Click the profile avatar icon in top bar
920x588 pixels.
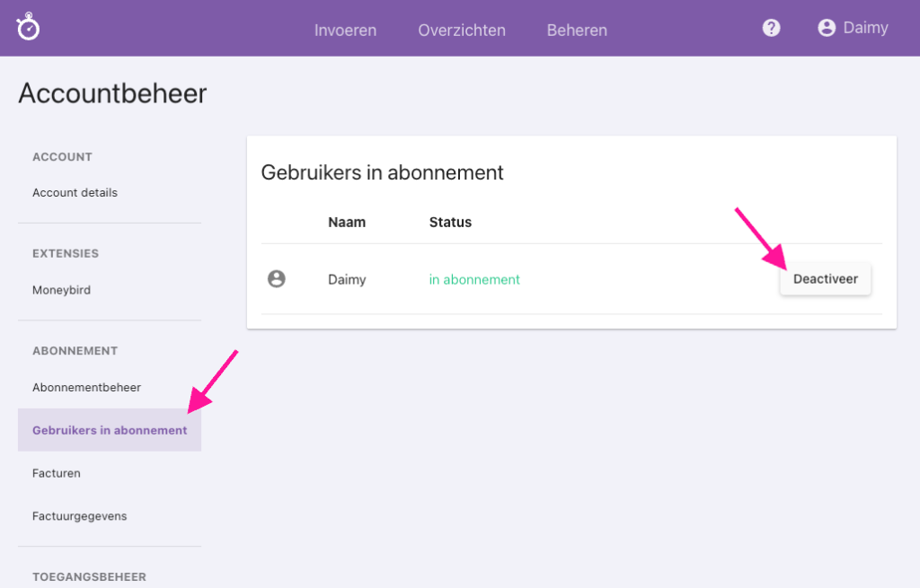point(827,28)
